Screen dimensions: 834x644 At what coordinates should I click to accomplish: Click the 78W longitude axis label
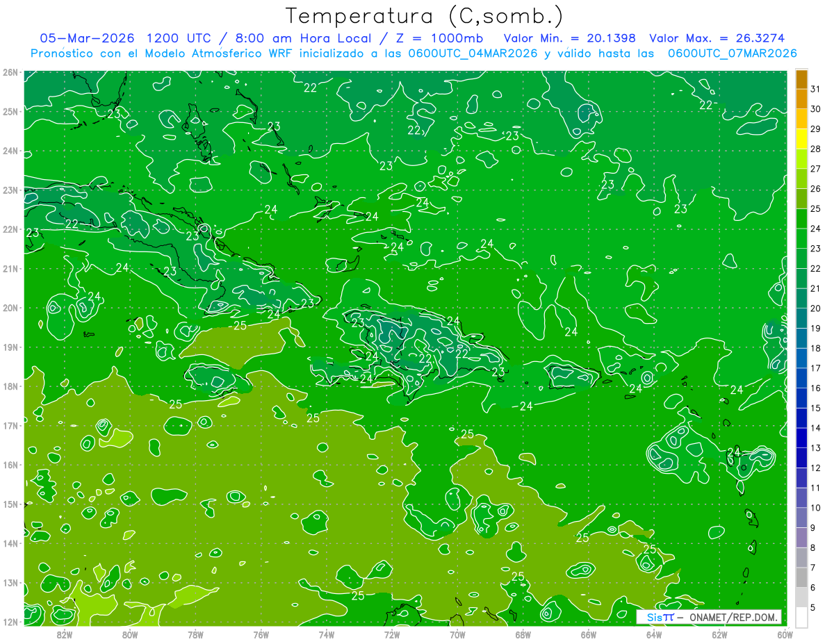tap(195, 634)
